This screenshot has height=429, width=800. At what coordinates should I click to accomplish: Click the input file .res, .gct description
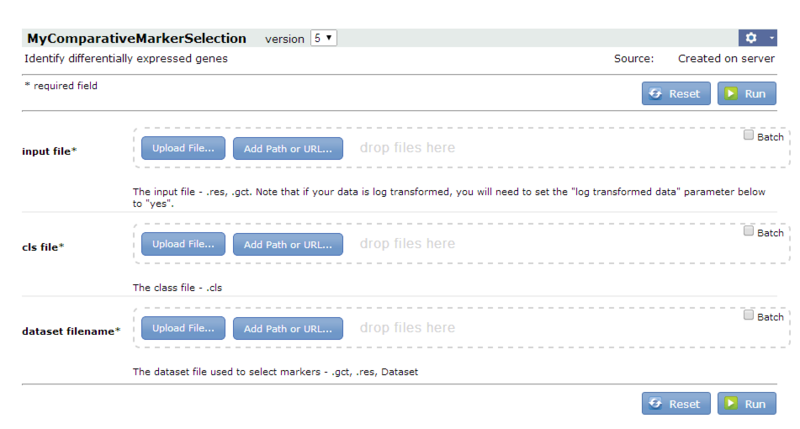(449, 198)
